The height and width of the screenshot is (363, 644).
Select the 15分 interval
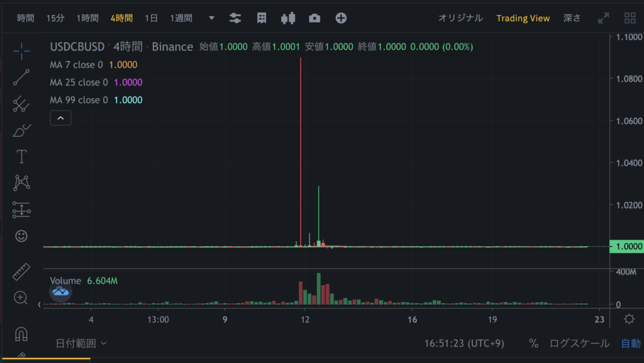point(55,18)
